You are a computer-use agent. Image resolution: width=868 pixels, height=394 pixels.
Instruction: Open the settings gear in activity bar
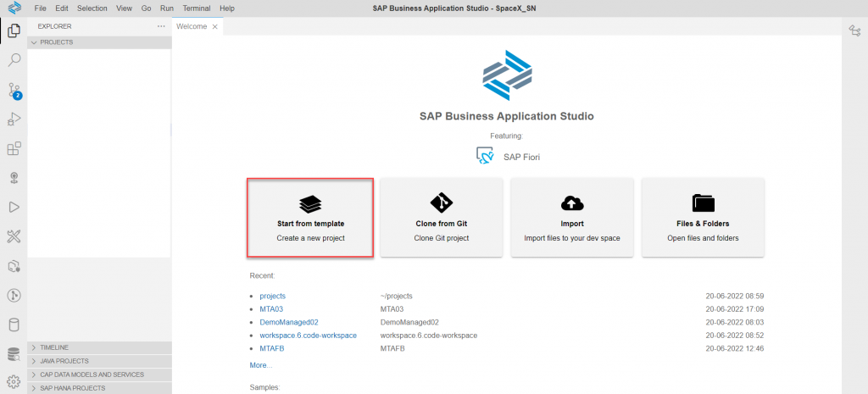pos(14,381)
